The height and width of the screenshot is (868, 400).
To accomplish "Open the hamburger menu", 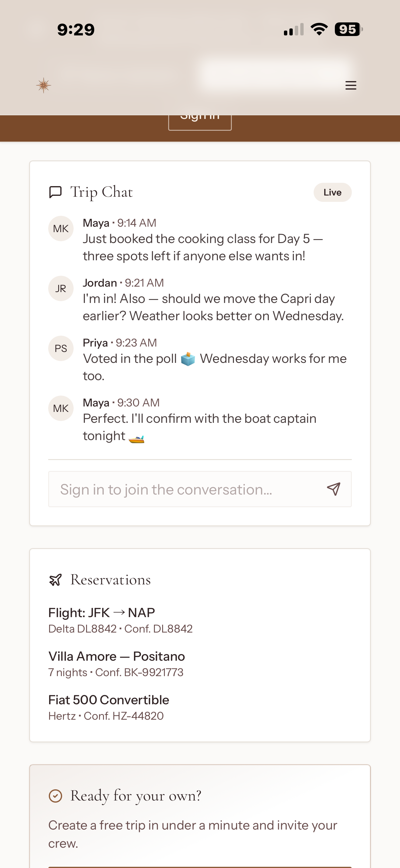I will [x=351, y=85].
